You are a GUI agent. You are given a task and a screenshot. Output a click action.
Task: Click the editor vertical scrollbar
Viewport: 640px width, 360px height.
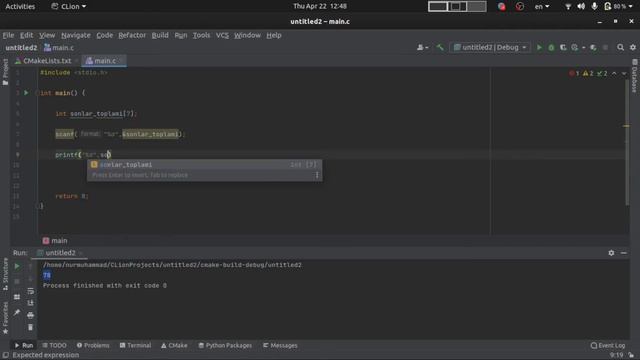[627, 143]
